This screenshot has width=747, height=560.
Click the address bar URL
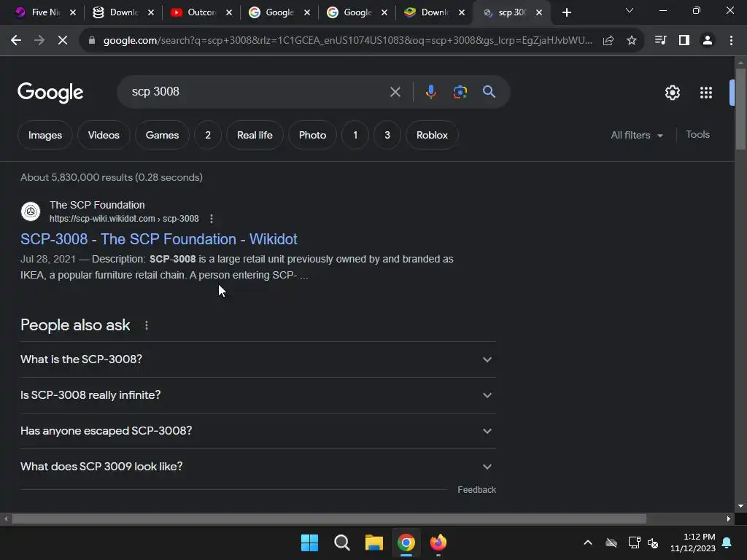tap(348, 41)
